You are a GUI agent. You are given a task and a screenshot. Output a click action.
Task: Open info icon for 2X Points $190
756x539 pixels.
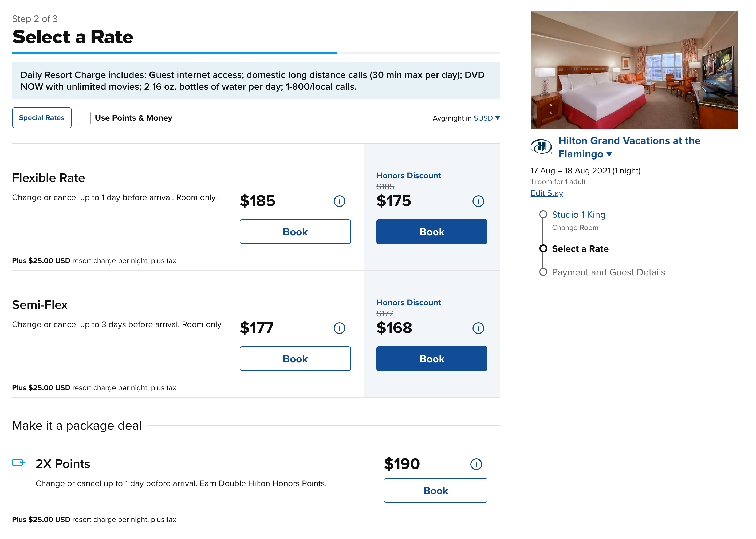click(476, 464)
